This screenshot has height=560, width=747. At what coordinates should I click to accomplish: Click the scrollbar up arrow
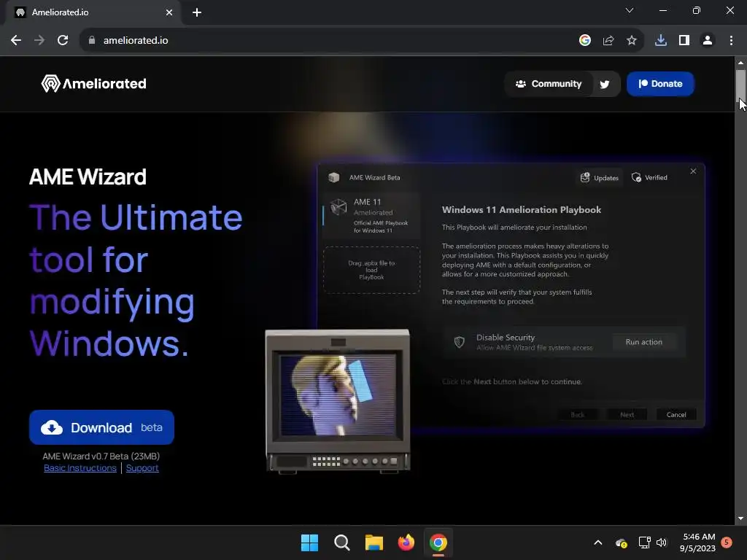click(x=740, y=63)
